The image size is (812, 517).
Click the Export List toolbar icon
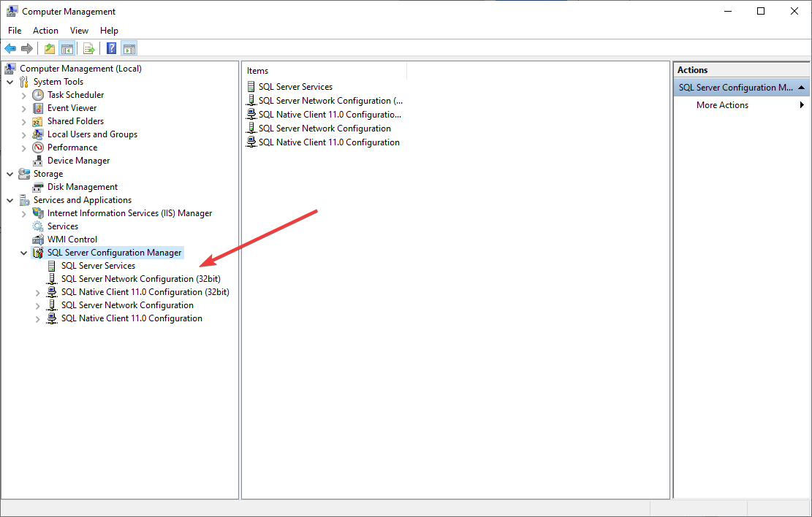[x=89, y=49]
